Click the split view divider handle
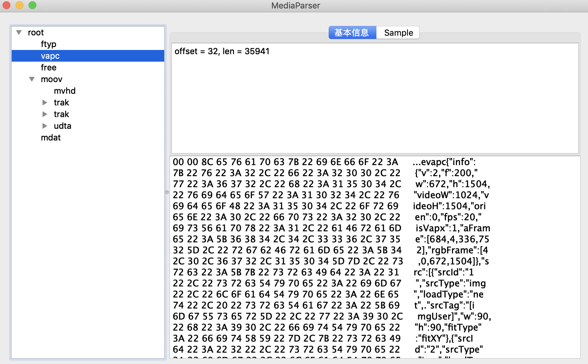 click(167, 192)
